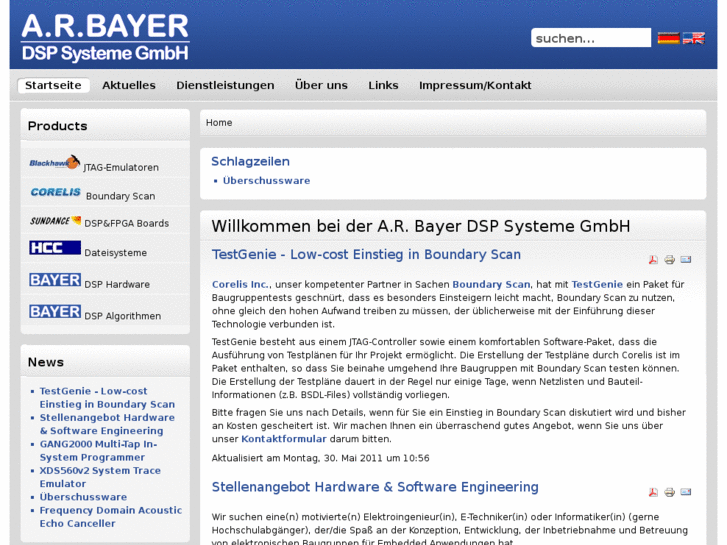Click the Bayer logo next to DSP Hardware
The width and height of the screenshot is (727, 545).
click(x=55, y=280)
